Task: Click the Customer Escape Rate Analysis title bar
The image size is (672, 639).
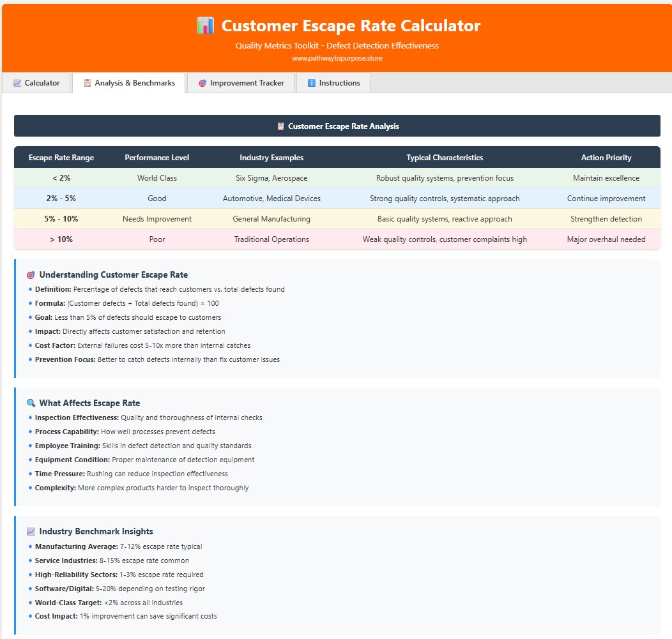Action: click(x=337, y=126)
